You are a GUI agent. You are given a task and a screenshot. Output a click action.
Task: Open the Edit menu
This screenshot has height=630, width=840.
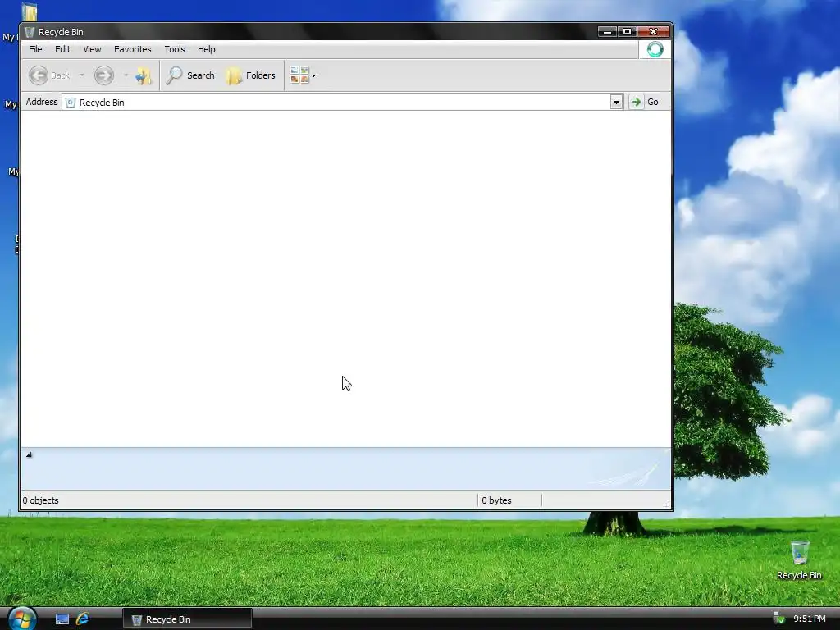[62, 49]
